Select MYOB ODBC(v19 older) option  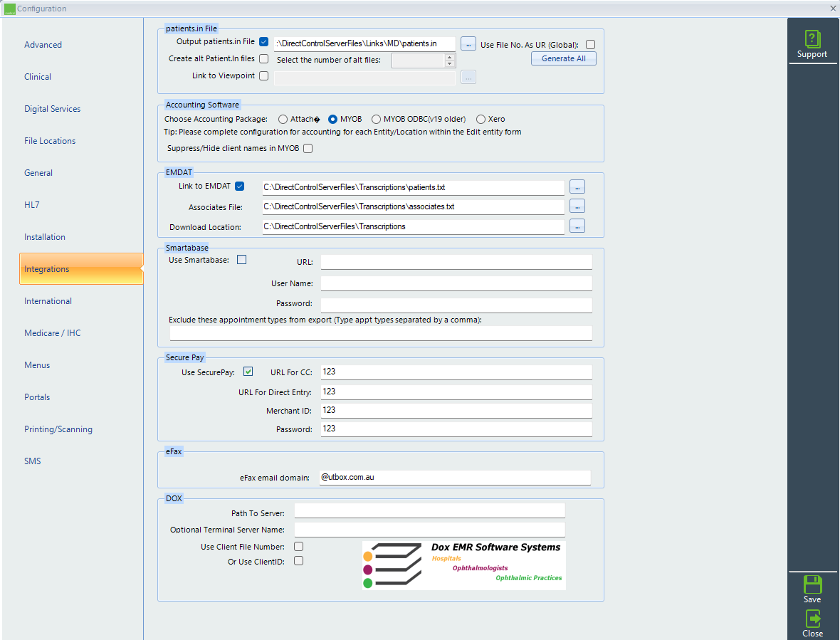coord(376,120)
